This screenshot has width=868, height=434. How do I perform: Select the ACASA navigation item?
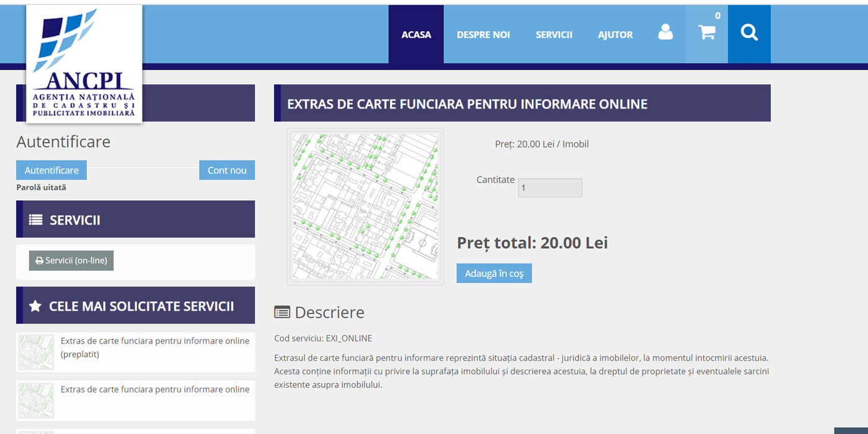click(x=415, y=34)
